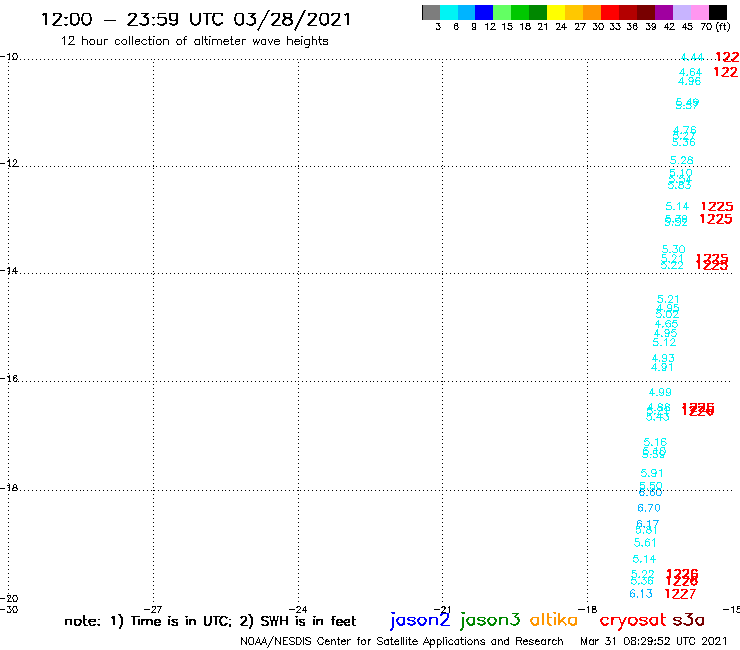Select the wave height value '5.16'
Image resolution: width=740 pixels, height=650 pixels.
click(655, 442)
